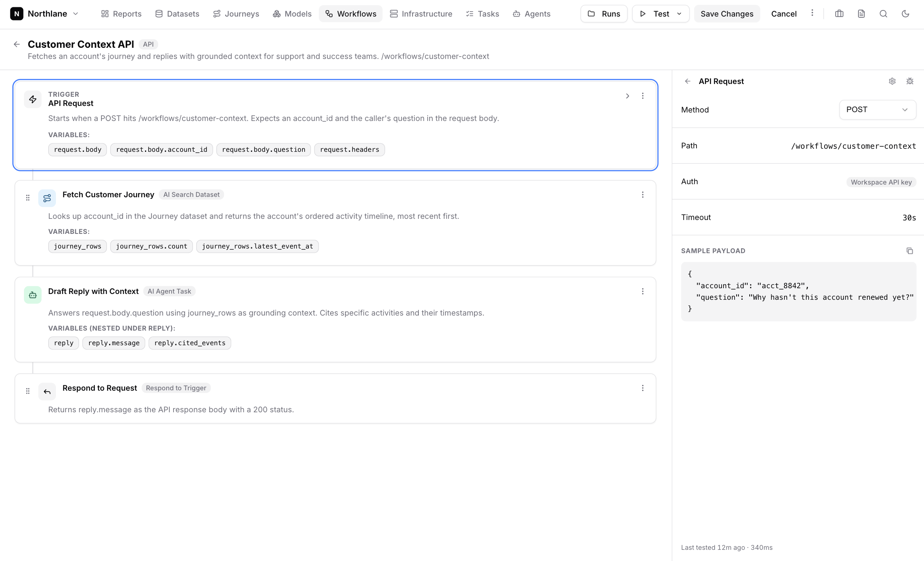Image resolution: width=924 pixels, height=561 pixels.
Task: Open the Models tab
Action: point(292,14)
